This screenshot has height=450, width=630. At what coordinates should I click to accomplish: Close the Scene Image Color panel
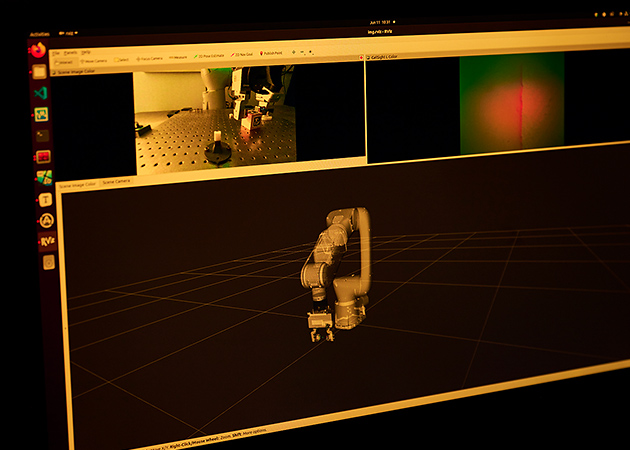(x=362, y=58)
